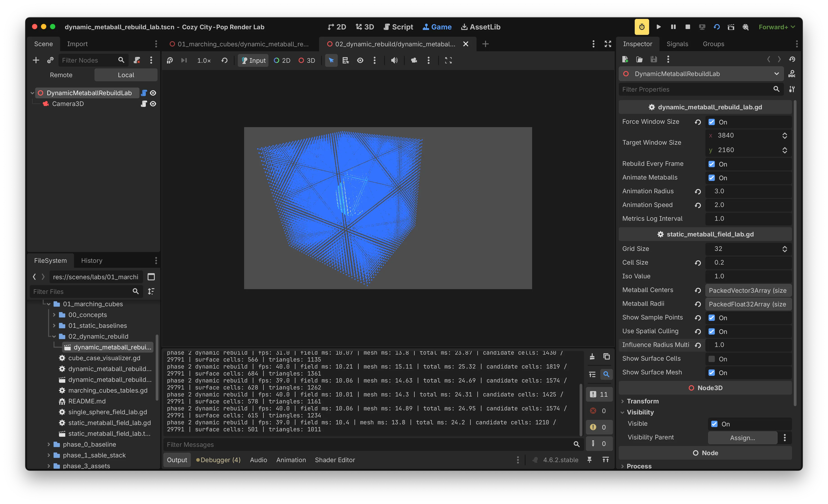Open object history icon in Inspector

pyautogui.click(x=792, y=59)
